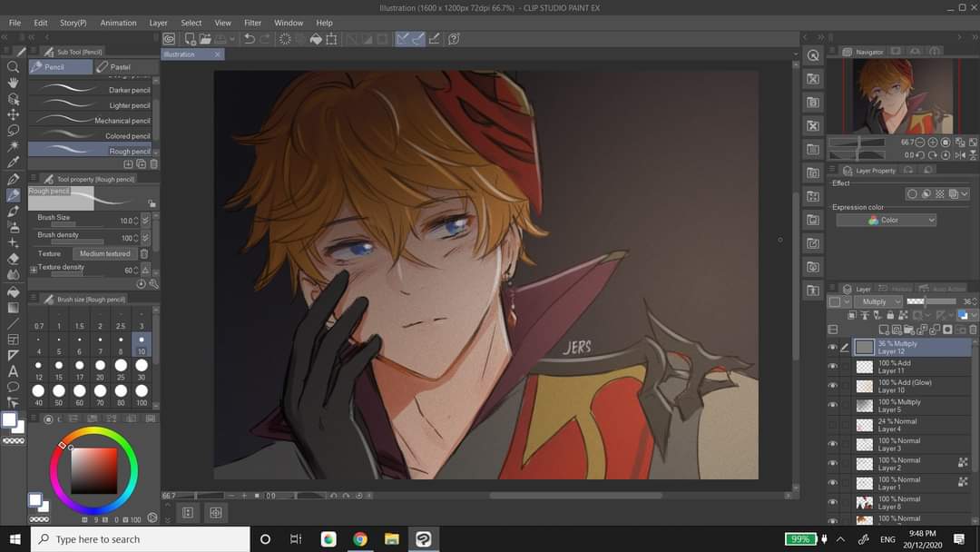This screenshot has width=980, height=552.
Task: Choose the Mechanical pencil sub tool
Action: [92, 121]
